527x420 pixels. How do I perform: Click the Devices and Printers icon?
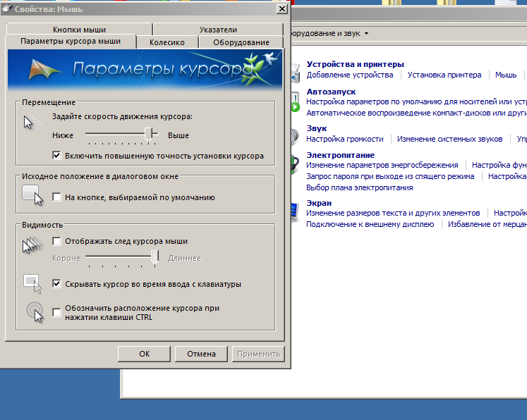296,73
